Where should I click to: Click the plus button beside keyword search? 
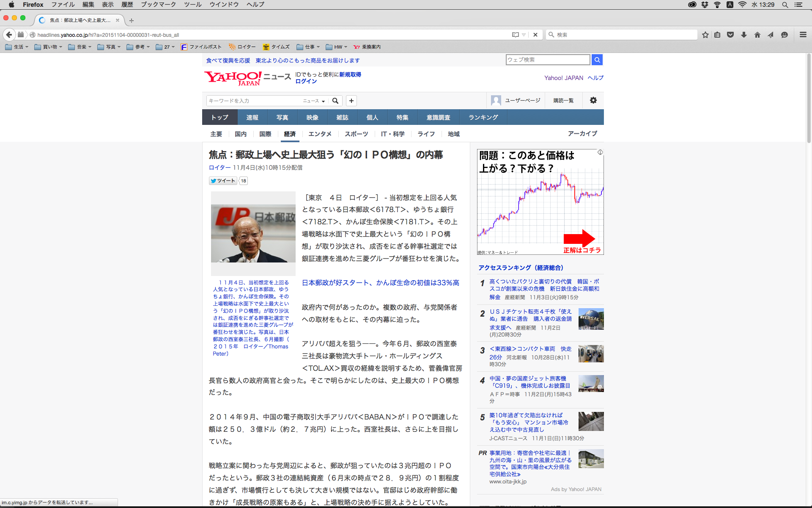click(351, 101)
